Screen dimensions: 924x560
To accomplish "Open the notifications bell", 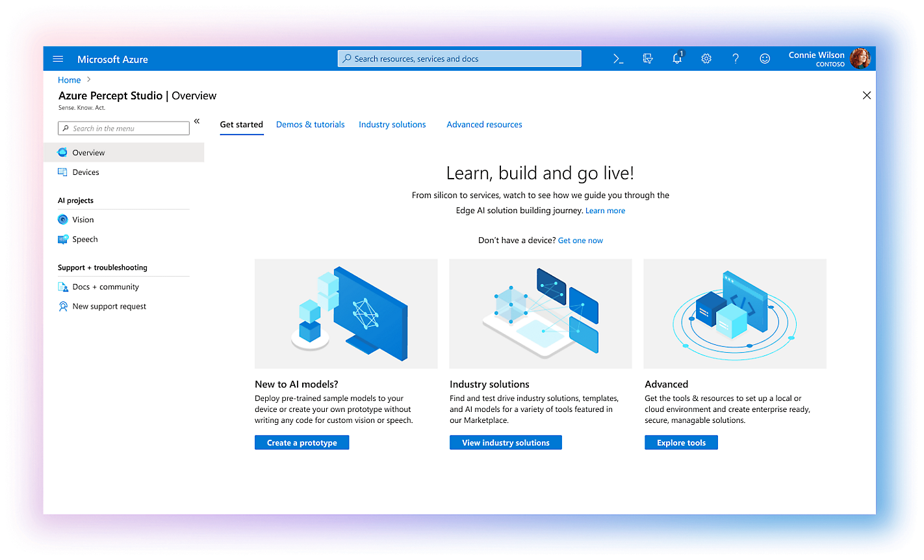I will 677,59.
